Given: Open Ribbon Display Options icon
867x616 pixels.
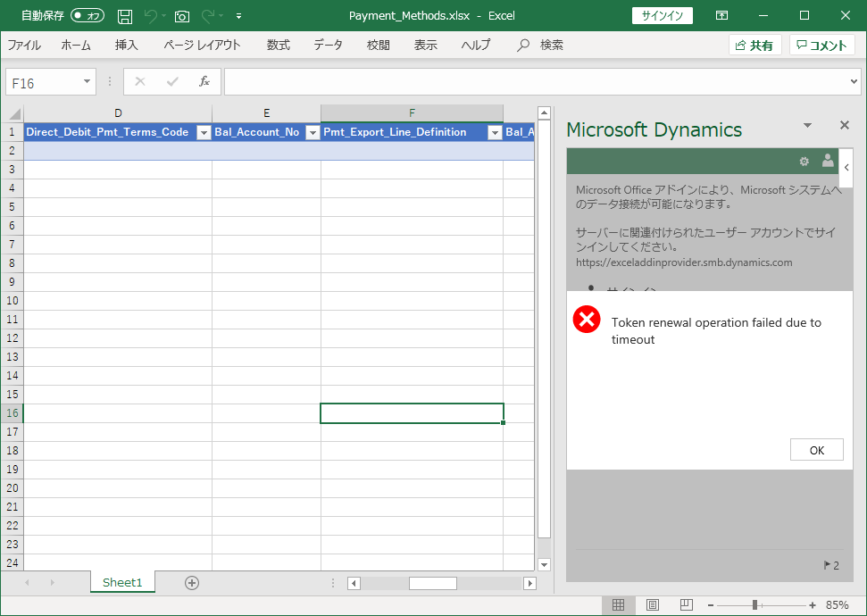Looking at the screenshot, I should coord(721,15).
